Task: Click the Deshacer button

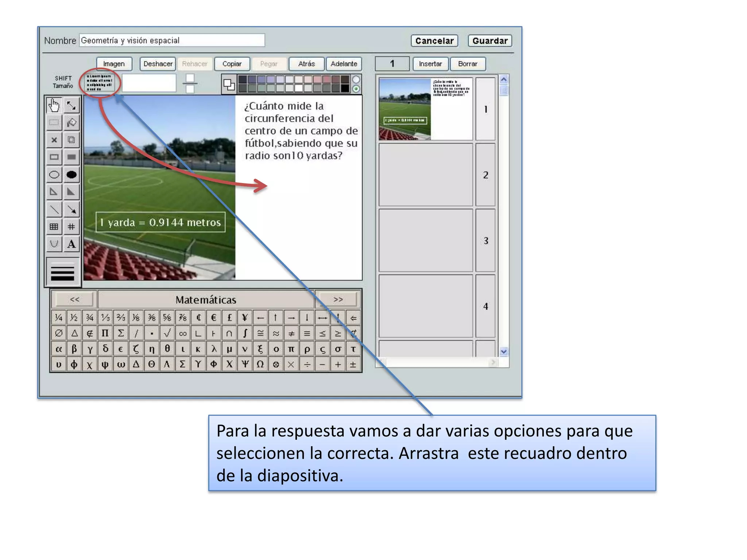Action: 158,64
